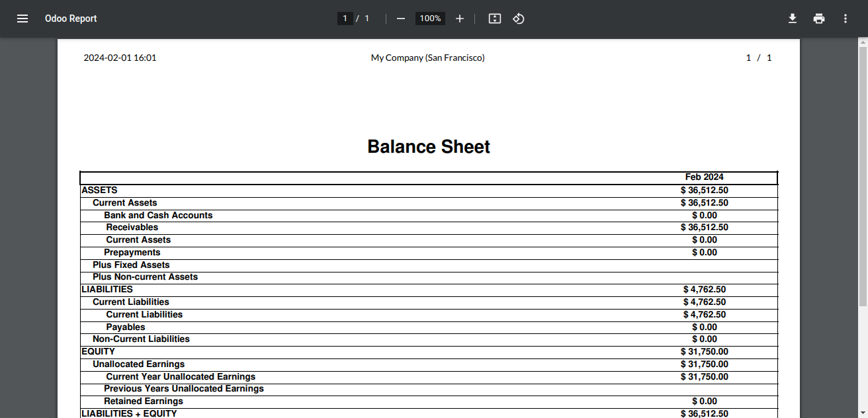868x418 pixels.
Task: Select the Non-Current Liabilities row
Action: click(x=429, y=339)
